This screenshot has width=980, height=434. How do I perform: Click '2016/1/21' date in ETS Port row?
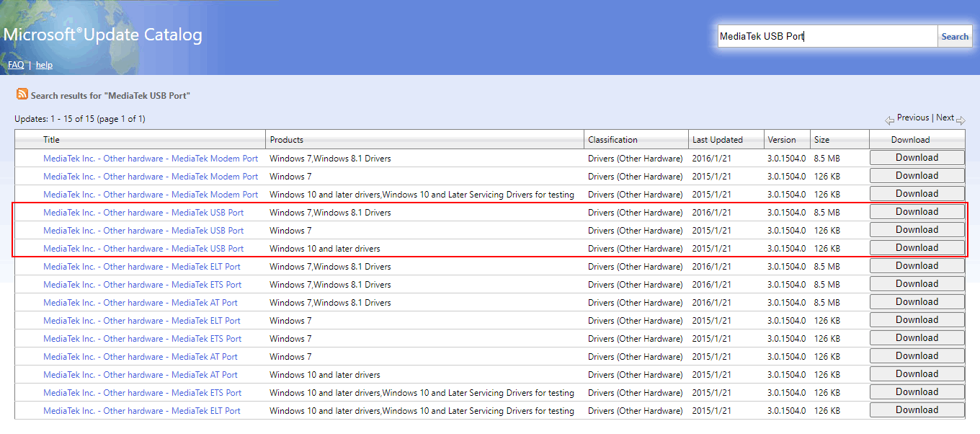click(713, 285)
